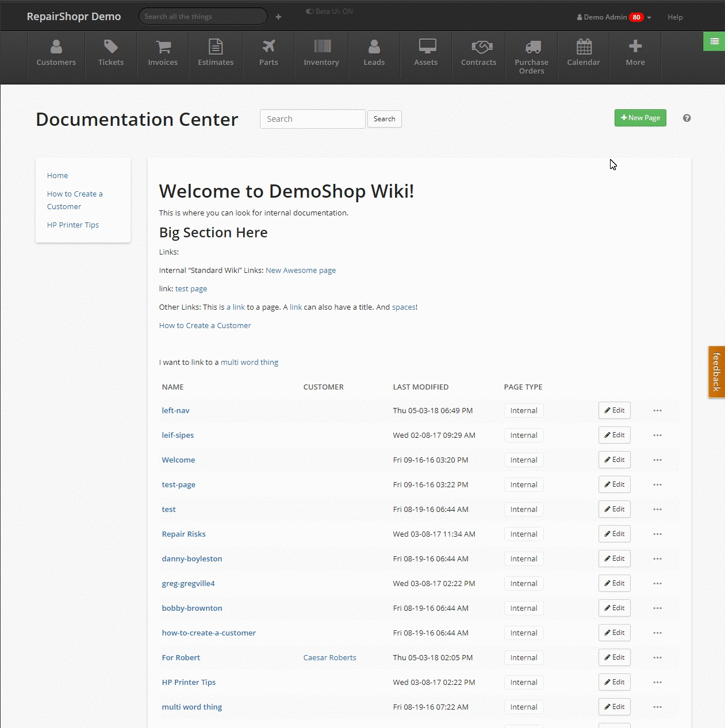Click the Internal tag on test row
Viewport: 725px width, 728px height.
coord(524,509)
